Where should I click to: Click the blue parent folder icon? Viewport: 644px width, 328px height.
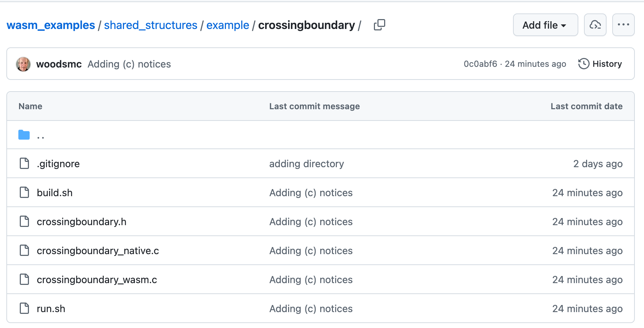tap(24, 135)
